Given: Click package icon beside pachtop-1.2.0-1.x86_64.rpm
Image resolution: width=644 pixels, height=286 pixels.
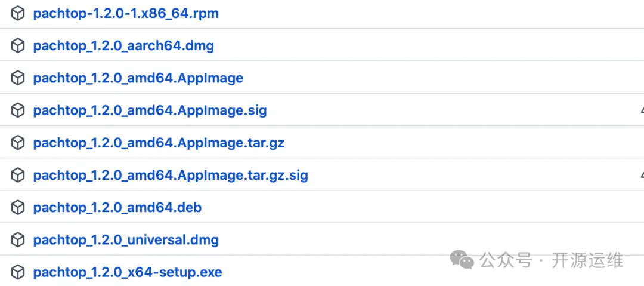Looking at the screenshot, I should [x=18, y=13].
